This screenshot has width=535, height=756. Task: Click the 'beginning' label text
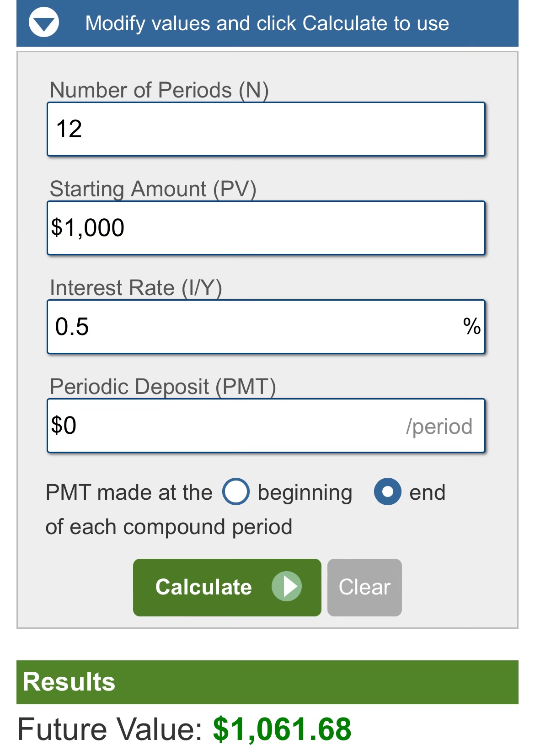305,493
